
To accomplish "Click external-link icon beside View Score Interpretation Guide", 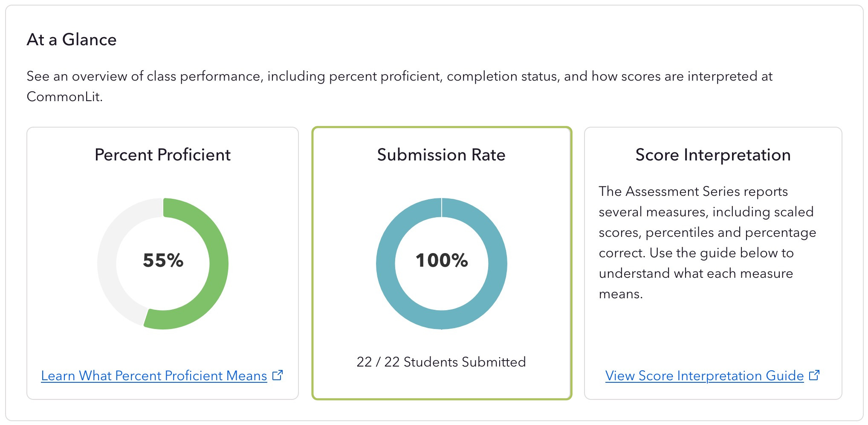I will 814,375.
